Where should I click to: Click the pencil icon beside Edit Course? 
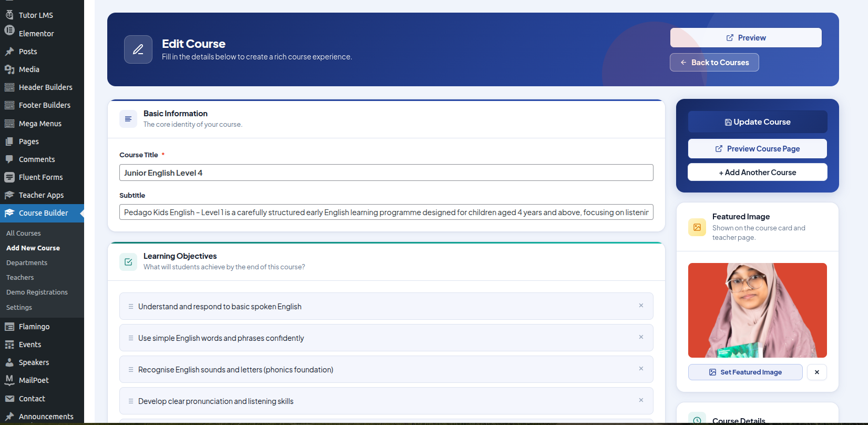point(138,49)
